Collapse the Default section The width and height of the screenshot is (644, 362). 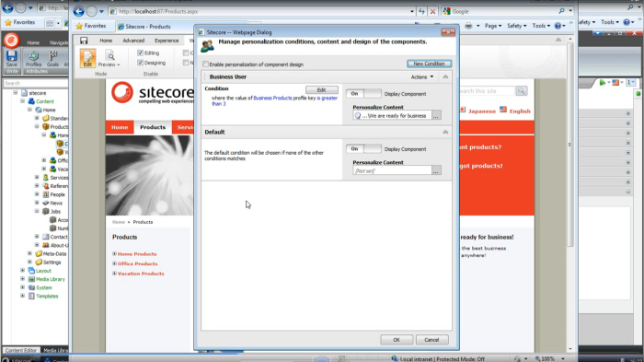(x=445, y=132)
